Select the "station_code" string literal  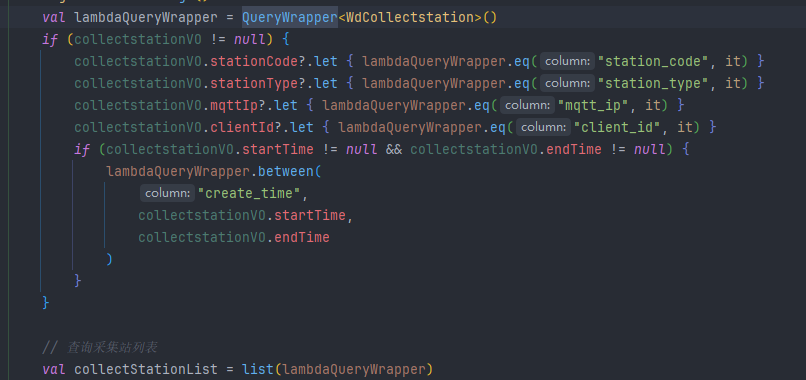(653, 62)
